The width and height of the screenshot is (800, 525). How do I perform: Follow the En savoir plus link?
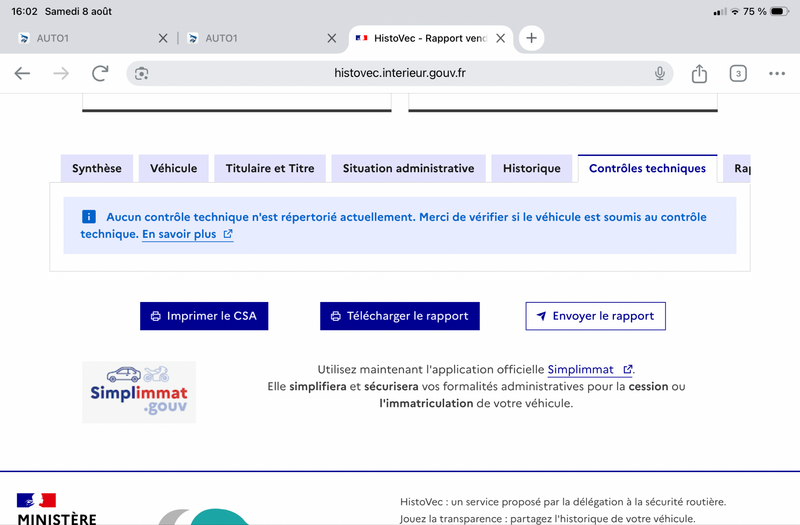click(x=187, y=234)
